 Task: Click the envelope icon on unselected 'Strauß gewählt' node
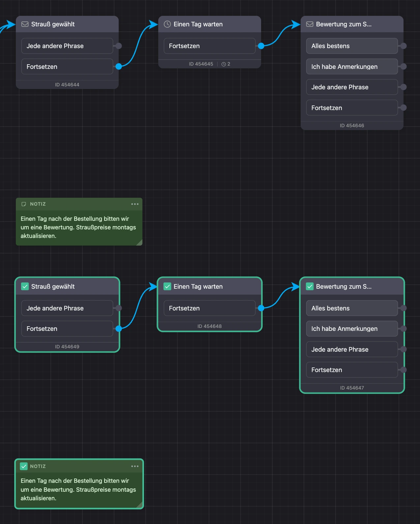tap(25, 24)
